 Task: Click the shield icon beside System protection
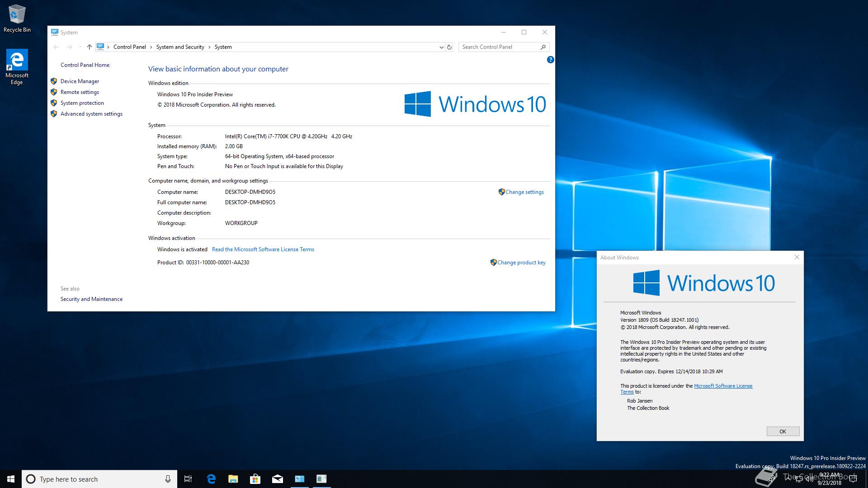click(54, 103)
